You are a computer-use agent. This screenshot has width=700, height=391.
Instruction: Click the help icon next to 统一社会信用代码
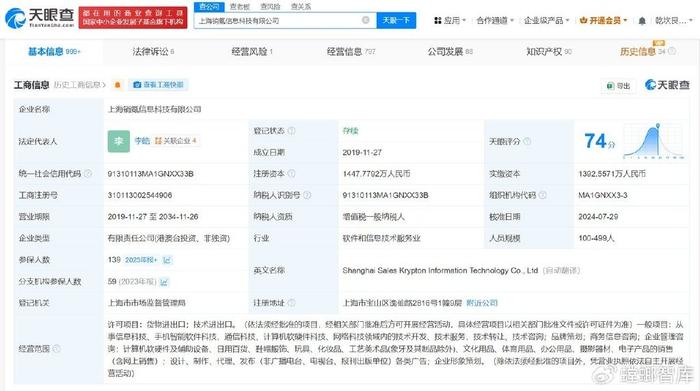tap(88, 174)
